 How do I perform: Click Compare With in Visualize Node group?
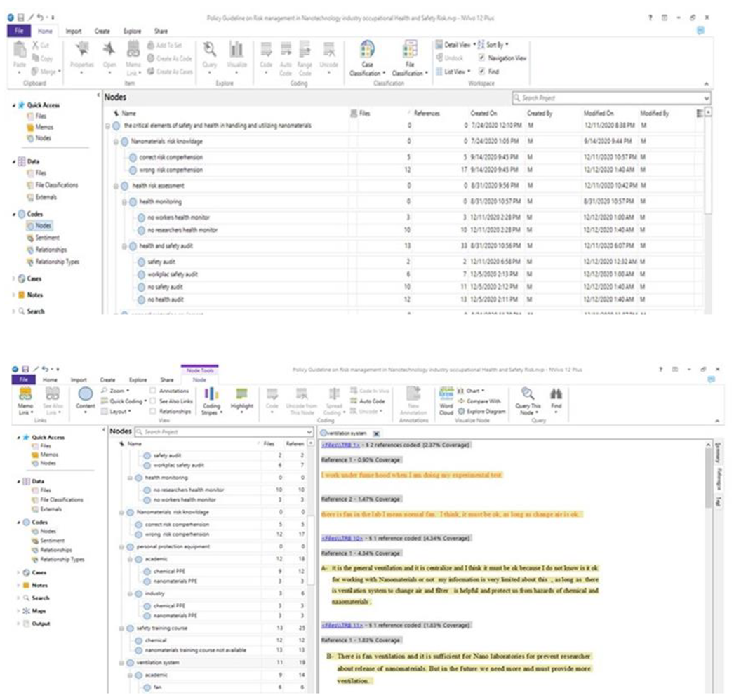pyautogui.click(x=482, y=401)
